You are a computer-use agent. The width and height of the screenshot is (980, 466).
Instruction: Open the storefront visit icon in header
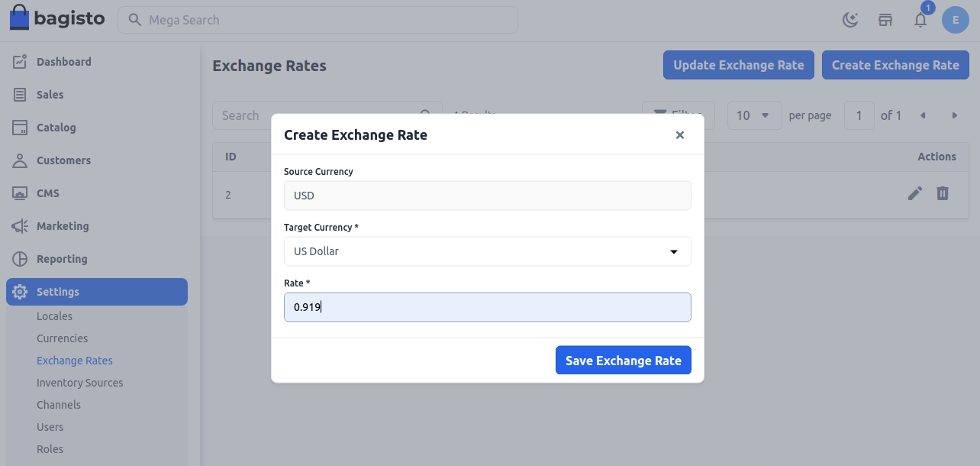click(x=885, y=20)
